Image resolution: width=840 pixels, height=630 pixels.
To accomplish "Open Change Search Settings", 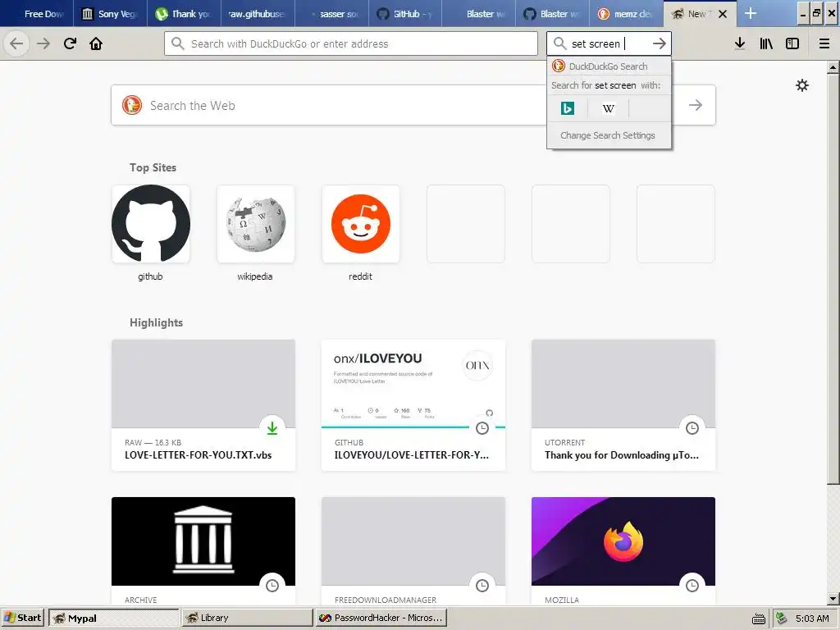I will coord(608,135).
